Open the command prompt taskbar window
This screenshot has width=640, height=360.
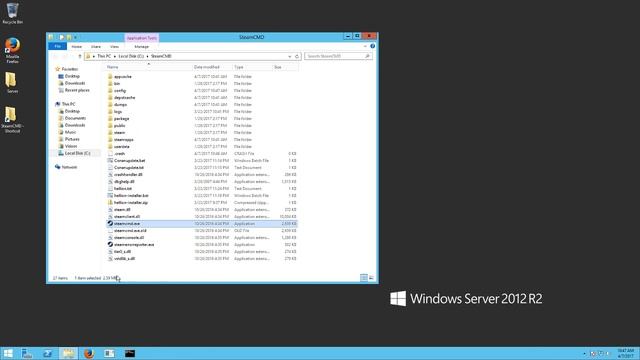pyautogui.click(x=130, y=353)
